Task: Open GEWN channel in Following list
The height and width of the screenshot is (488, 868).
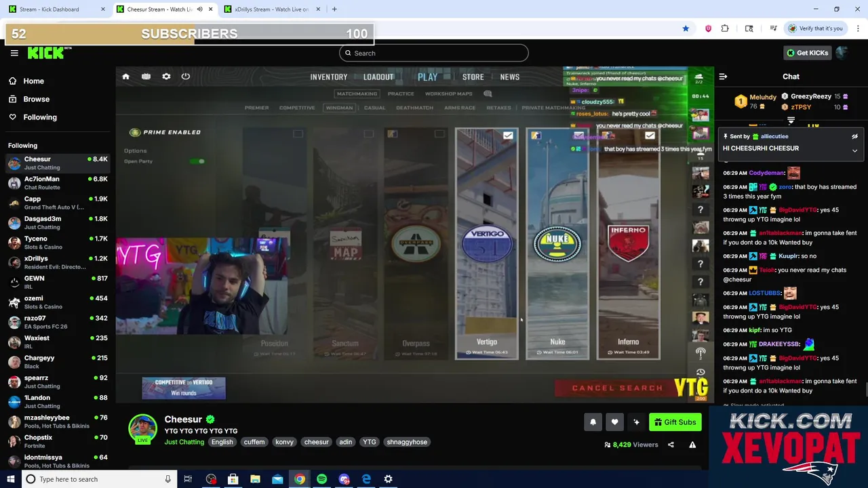Action: click(x=58, y=282)
